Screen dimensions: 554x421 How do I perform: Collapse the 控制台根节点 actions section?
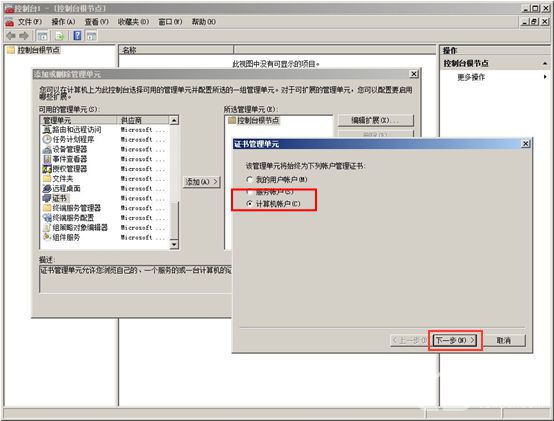click(545, 64)
